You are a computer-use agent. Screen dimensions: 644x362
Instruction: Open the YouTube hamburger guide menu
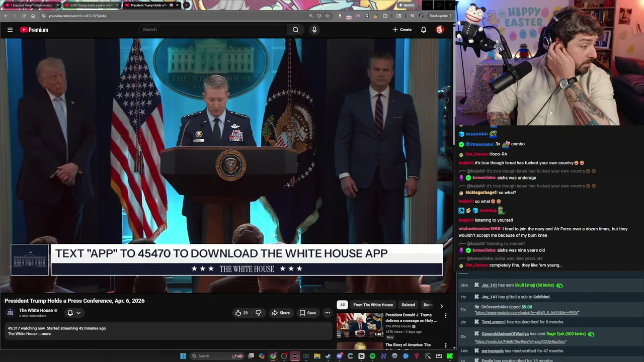click(x=10, y=30)
